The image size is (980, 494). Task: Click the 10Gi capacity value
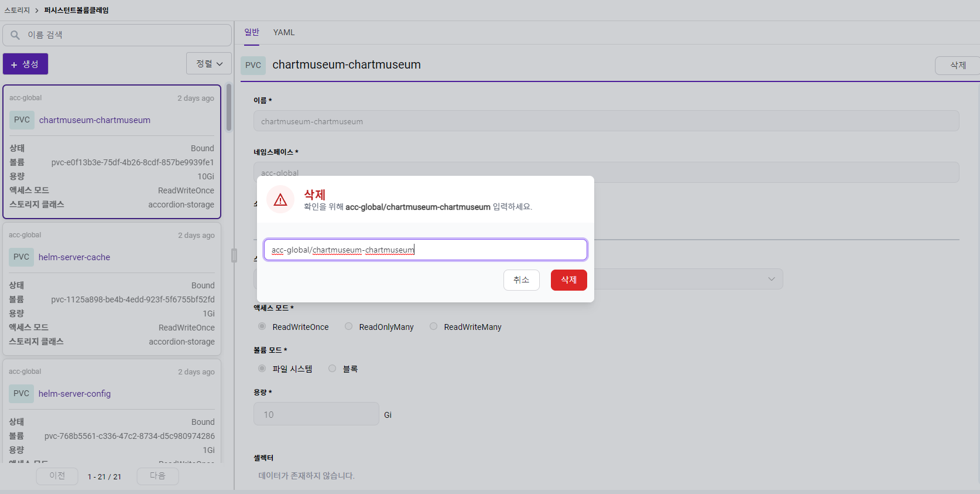coord(205,176)
